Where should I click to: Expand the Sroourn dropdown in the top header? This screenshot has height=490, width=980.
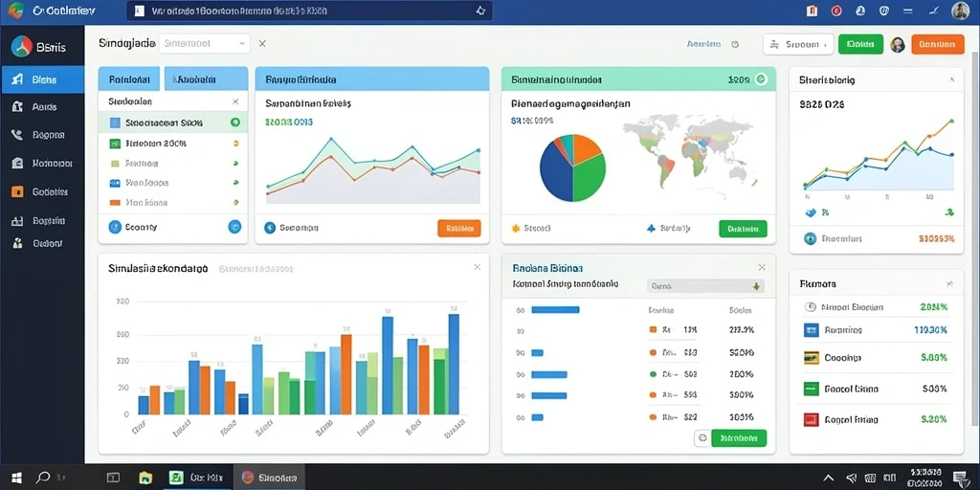click(x=798, y=44)
